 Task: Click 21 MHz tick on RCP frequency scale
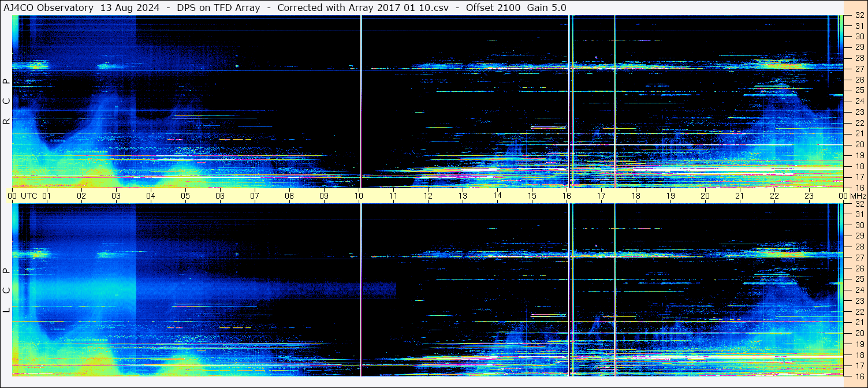pyautogui.click(x=859, y=133)
